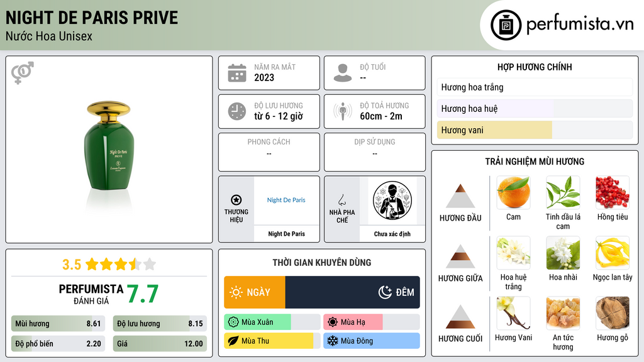The image size is (644, 362).
Task: Click the leaf icon for Mùa Thu
Action: point(233,341)
